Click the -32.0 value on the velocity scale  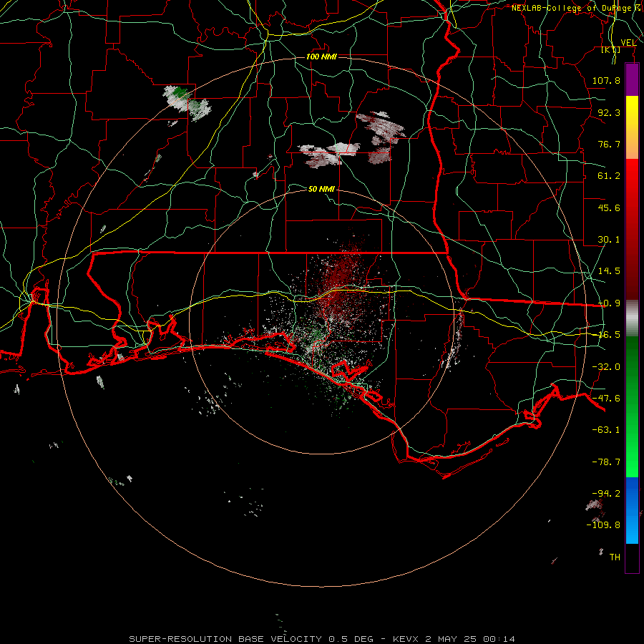click(x=606, y=367)
